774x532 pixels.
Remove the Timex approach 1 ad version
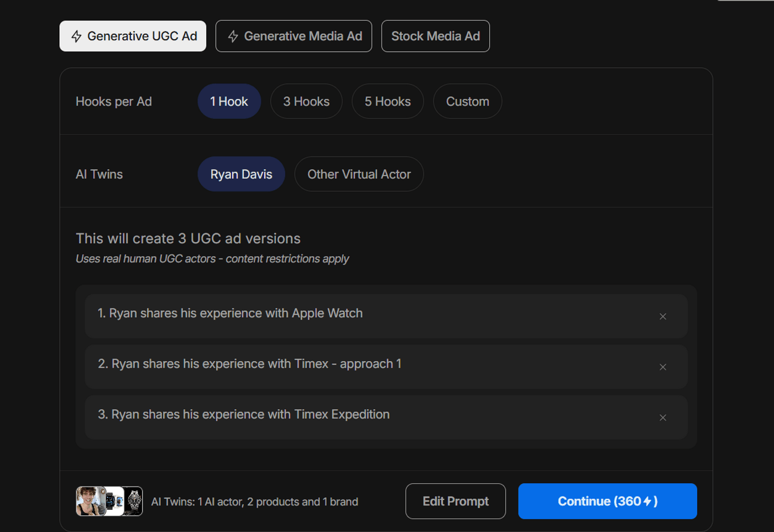pyautogui.click(x=663, y=367)
